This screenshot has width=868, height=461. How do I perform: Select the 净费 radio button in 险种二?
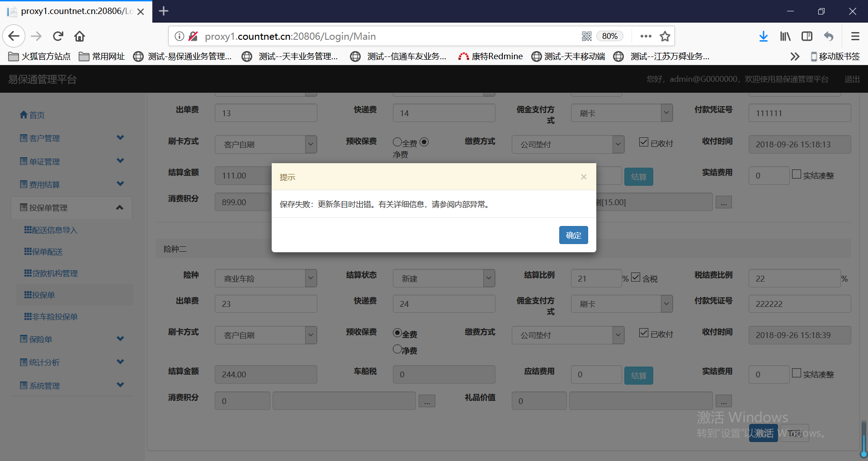(x=397, y=349)
